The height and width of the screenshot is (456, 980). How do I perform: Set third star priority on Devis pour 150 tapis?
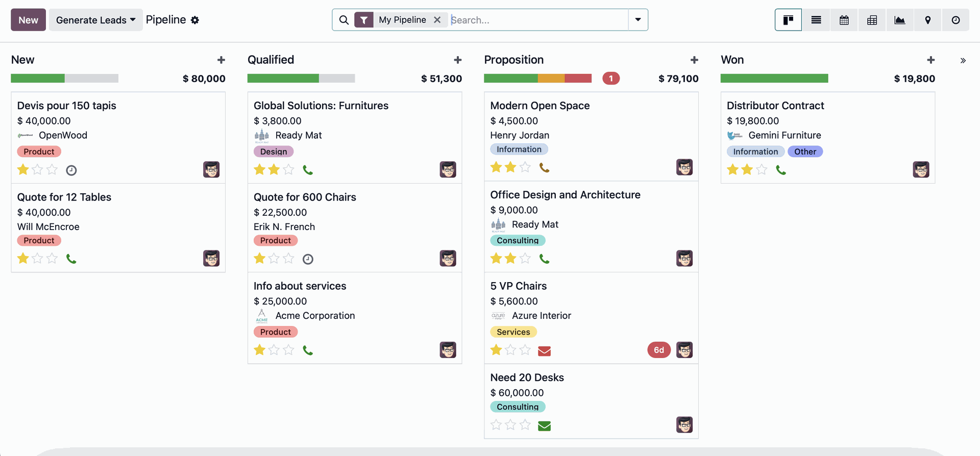pyautogui.click(x=52, y=170)
